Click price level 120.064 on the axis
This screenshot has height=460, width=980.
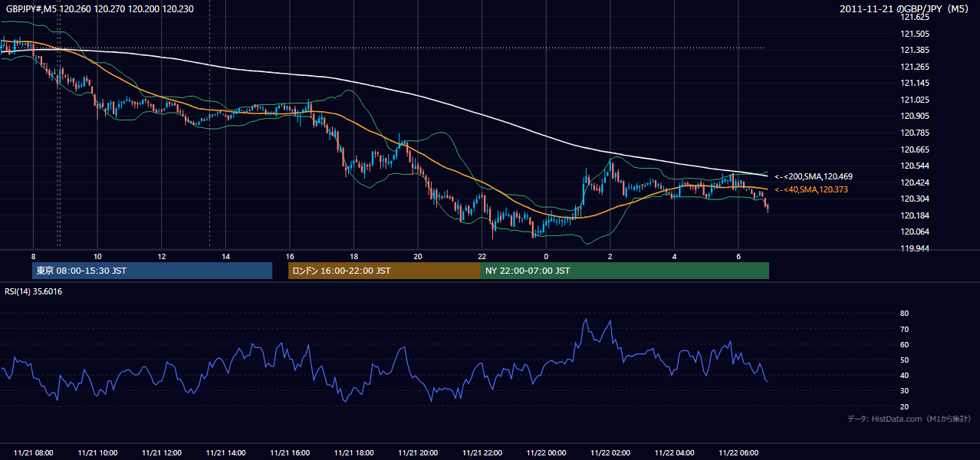(x=916, y=232)
